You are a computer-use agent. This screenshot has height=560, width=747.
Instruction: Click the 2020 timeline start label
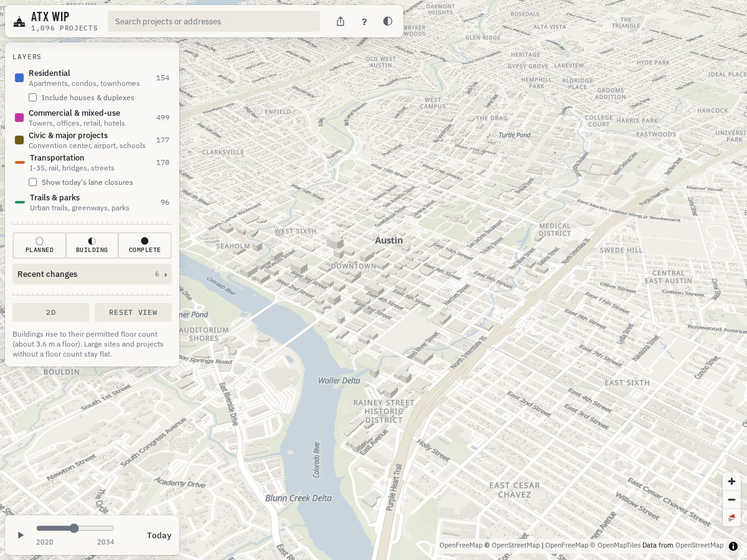[x=45, y=543]
